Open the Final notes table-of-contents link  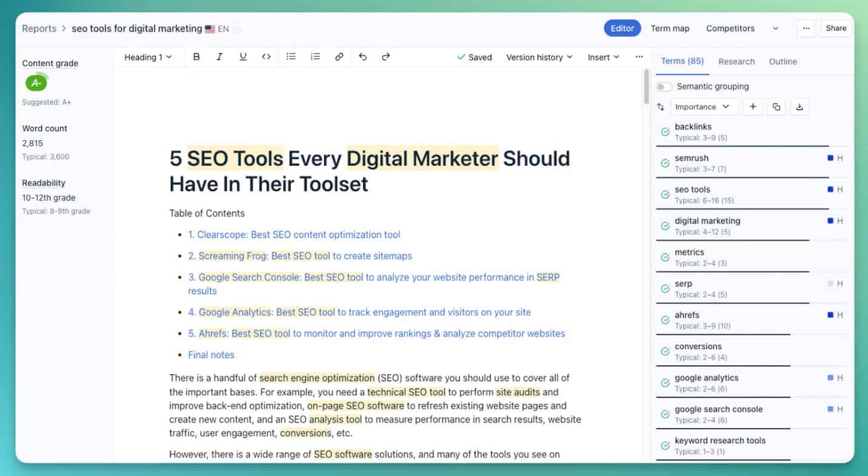point(211,355)
